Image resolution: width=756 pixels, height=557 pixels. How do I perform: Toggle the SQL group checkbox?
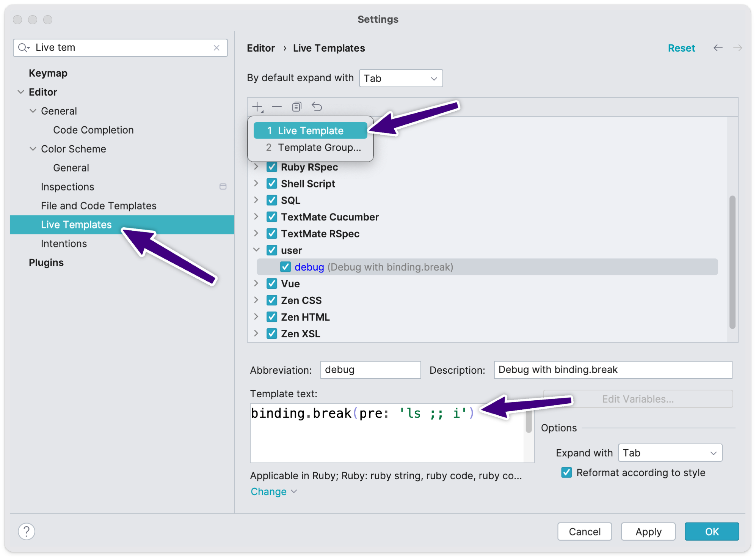point(272,200)
